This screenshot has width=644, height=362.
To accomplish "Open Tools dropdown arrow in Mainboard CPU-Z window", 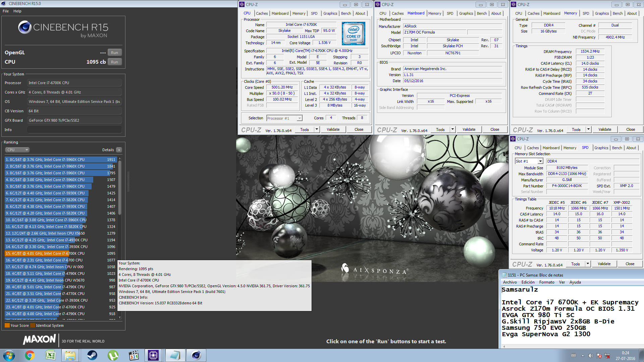I will (452, 129).
